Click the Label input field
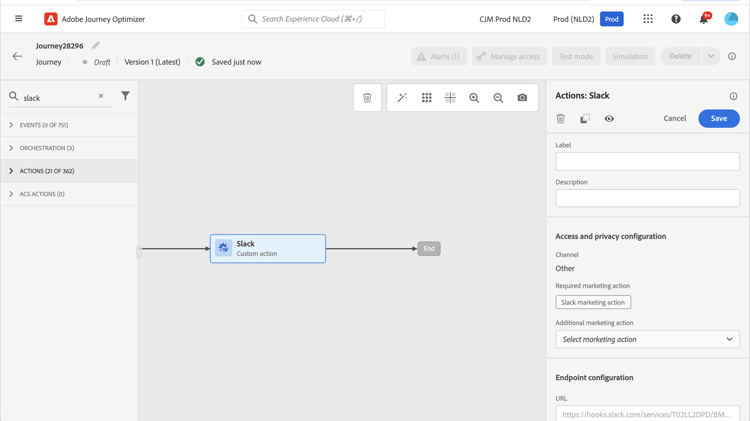This screenshot has height=421, width=750. click(x=647, y=161)
